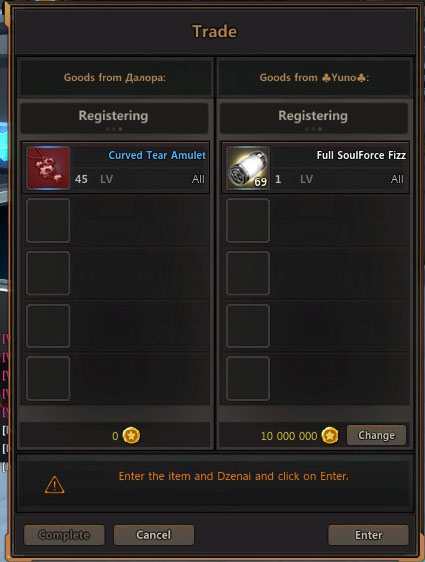Select the second empty slot in Далора's goods

pyautogui.click(x=48, y=273)
